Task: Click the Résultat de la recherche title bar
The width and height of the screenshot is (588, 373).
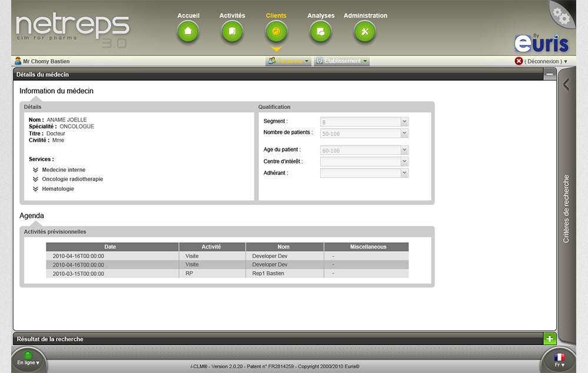Action: pos(278,339)
